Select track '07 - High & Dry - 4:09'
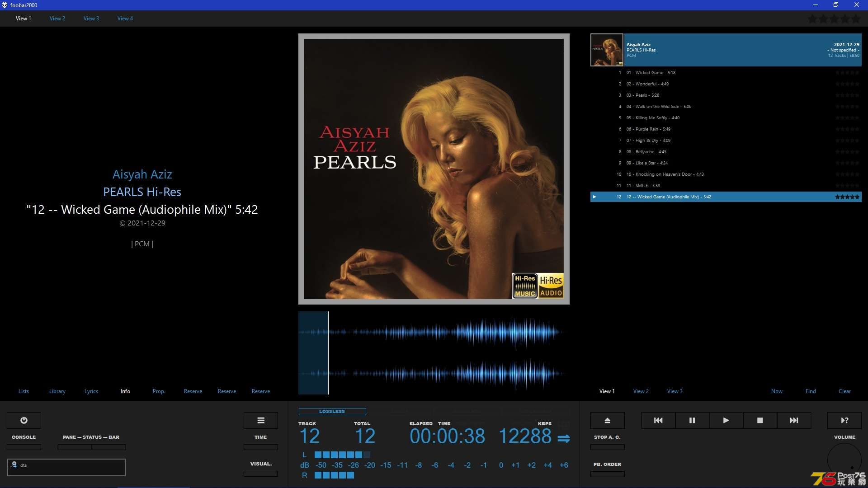Screen dimensions: 868x488 [726, 141]
